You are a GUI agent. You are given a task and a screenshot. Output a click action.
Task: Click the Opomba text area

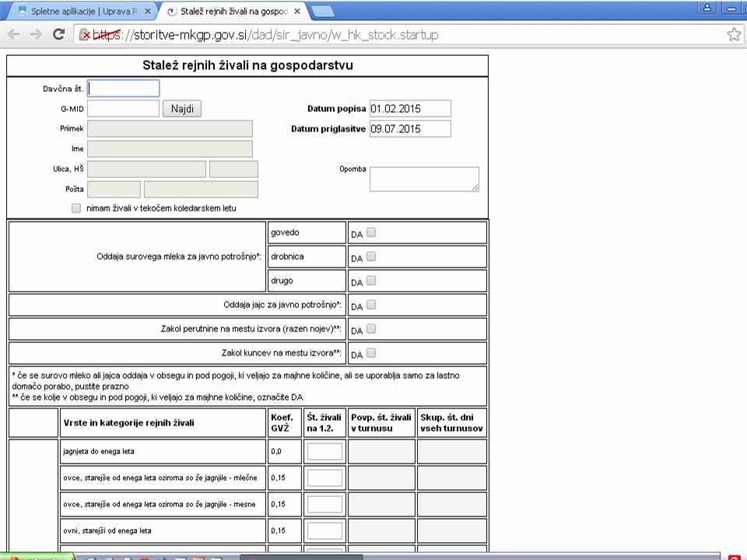pos(425,179)
